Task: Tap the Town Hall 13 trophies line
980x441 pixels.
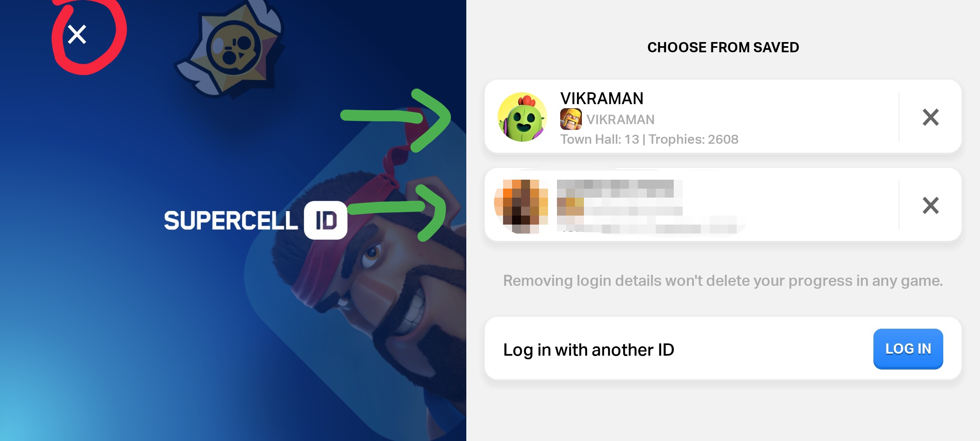Action: pyautogui.click(x=649, y=139)
